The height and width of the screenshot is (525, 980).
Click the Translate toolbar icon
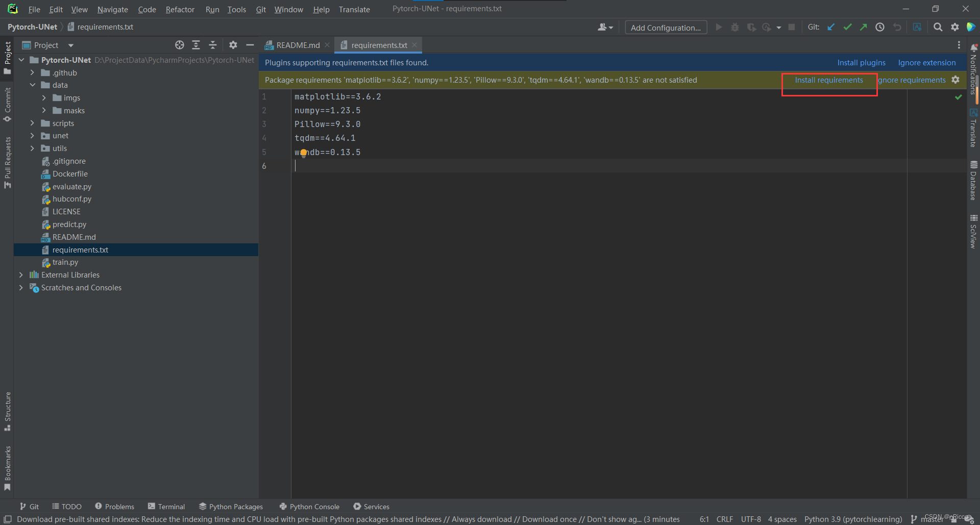[917, 27]
